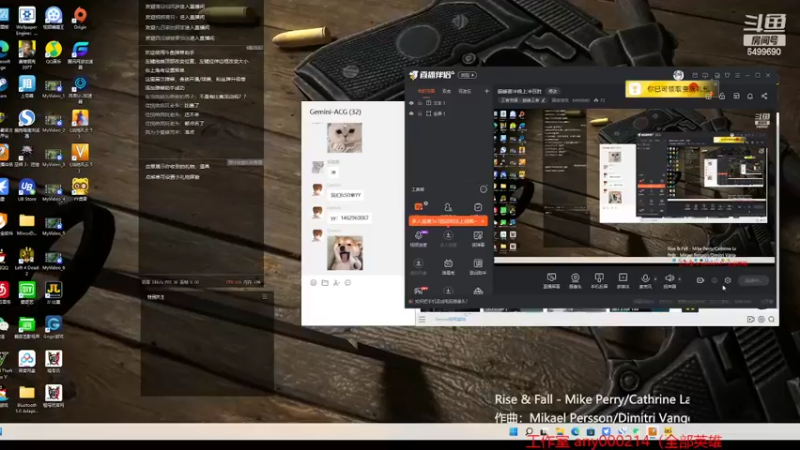This screenshot has height=450, width=800.
Task: Launch the orange V game shortcut
Action: tap(80, 156)
